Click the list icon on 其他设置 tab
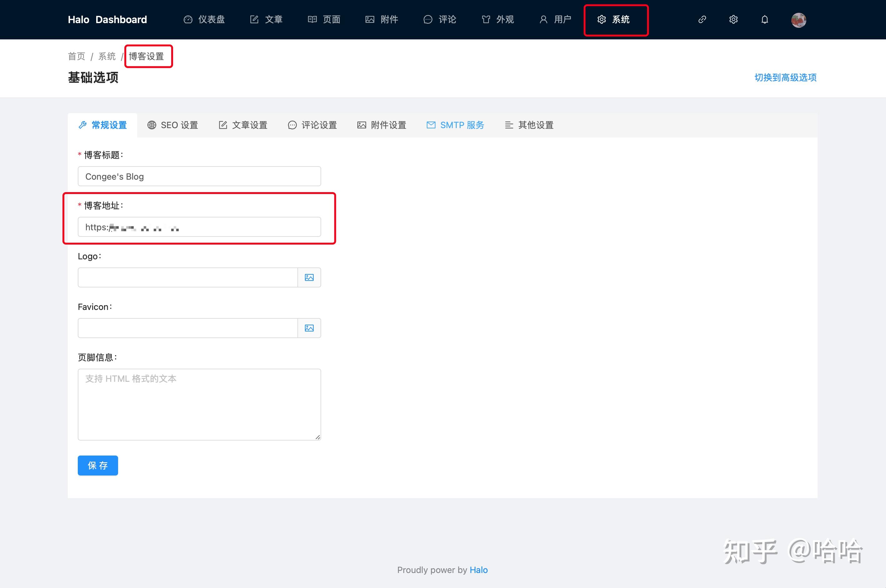Viewport: 886px width, 588px height. 509,125
